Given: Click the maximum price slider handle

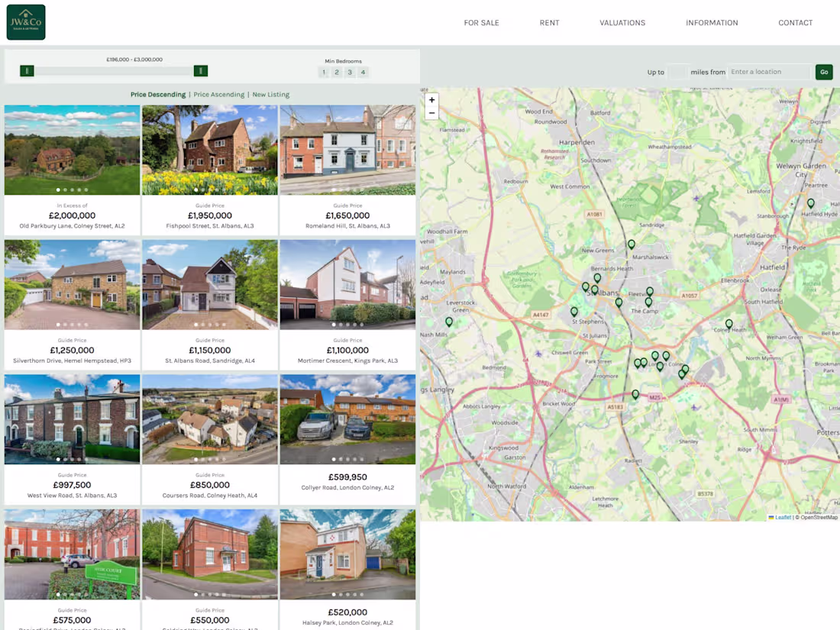Looking at the screenshot, I should tap(200, 70).
